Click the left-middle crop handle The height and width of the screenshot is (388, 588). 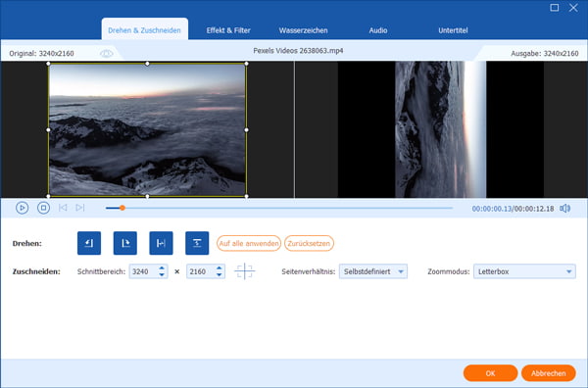click(48, 129)
